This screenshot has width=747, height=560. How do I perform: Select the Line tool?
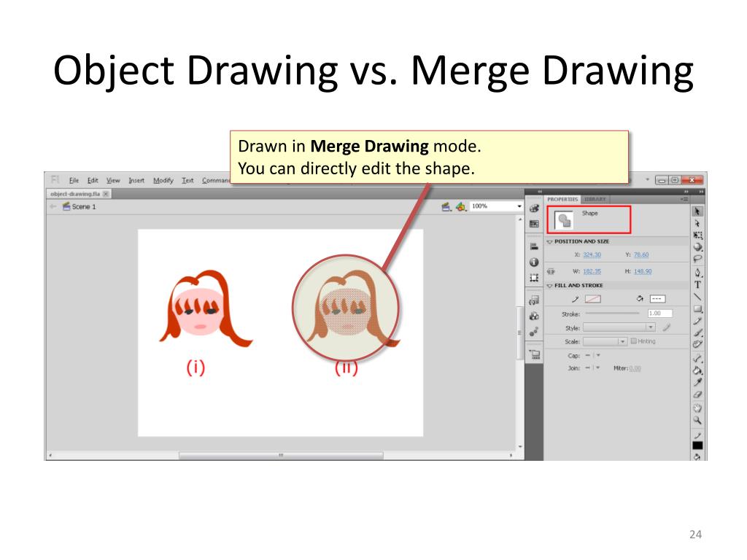tap(697, 297)
